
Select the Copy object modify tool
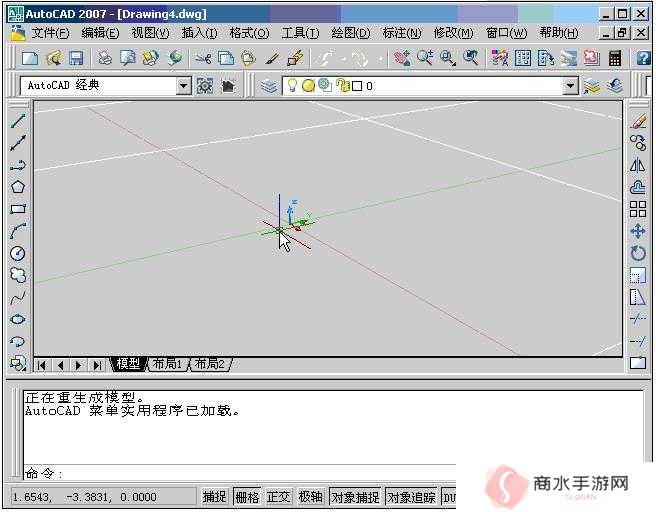[638, 143]
